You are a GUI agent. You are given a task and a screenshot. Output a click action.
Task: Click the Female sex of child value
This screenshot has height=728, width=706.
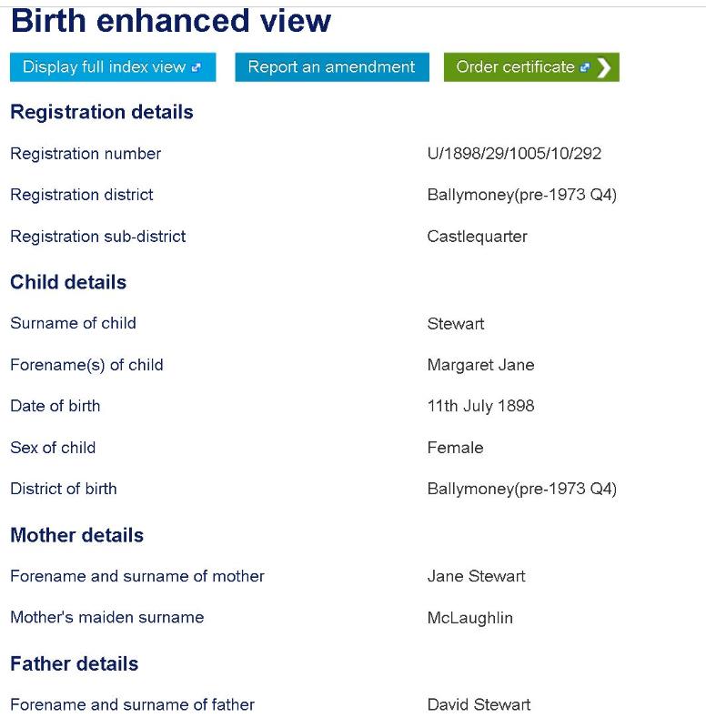coord(455,448)
